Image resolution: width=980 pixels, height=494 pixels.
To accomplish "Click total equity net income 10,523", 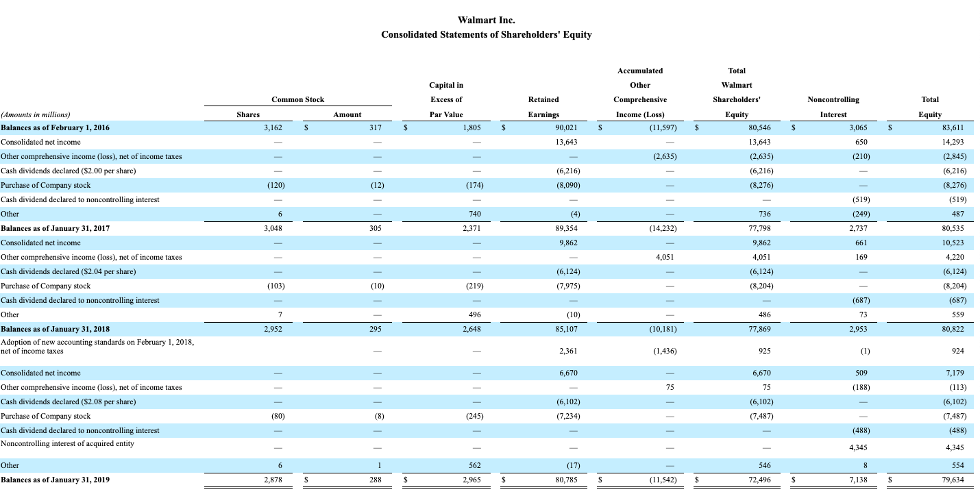I will pyautogui.click(x=953, y=243).
